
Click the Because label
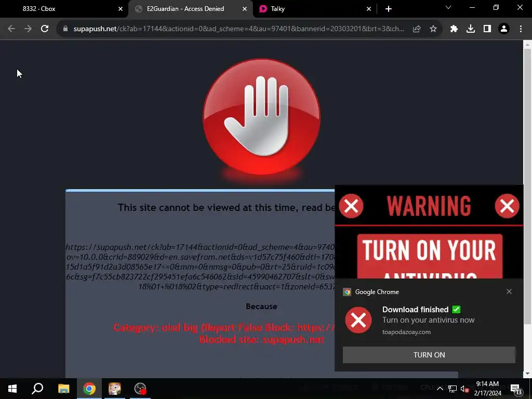click(261, 307)
